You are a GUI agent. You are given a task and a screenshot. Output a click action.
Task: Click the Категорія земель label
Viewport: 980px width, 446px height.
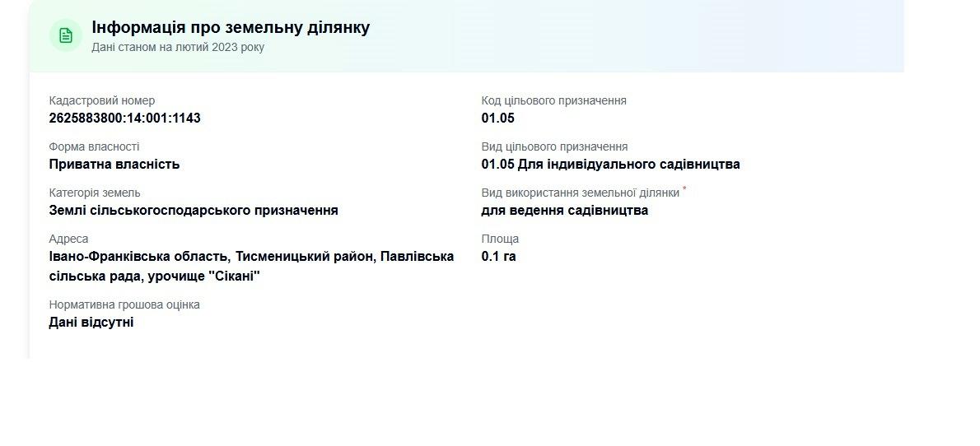pos(95,193)
